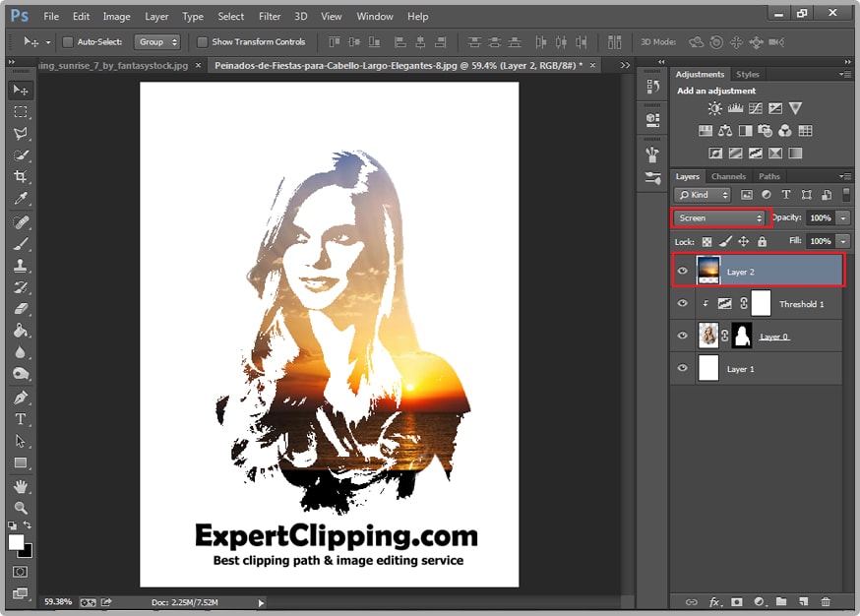The height and width of the screenshot is (616, 860).
Task: Click the Layer 0 image thumbnail
Action: 708,336
